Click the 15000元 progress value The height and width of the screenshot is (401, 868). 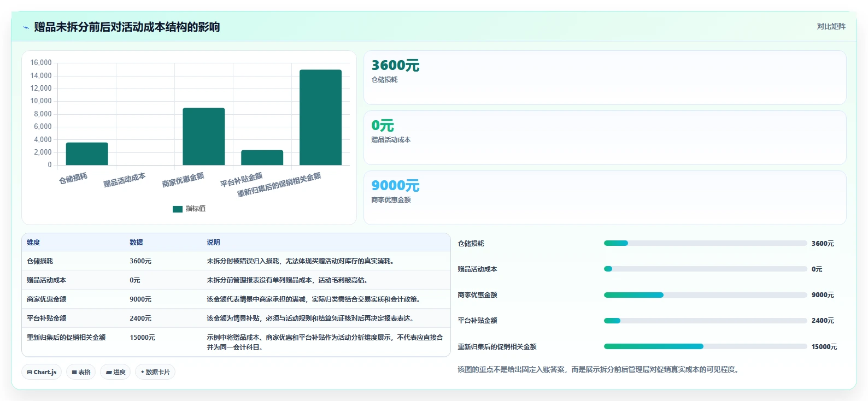(824, 347)
